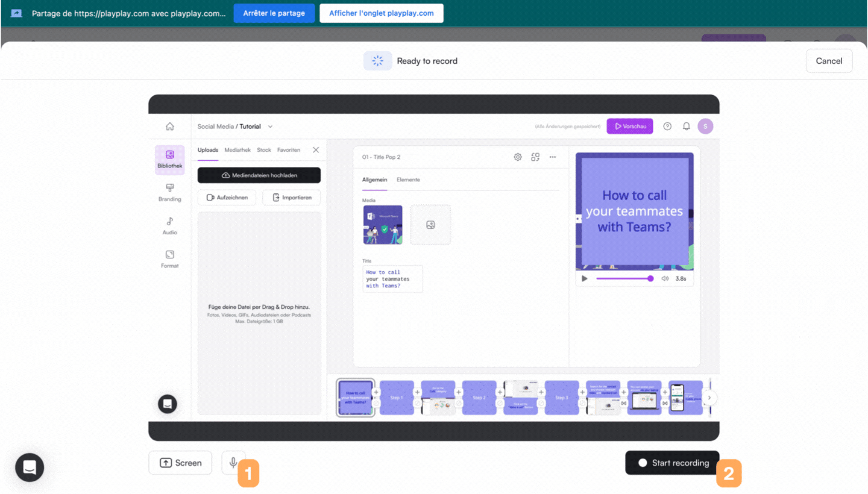Click the Screen source button
The height and width of the screenshot is (494, 868).
180,463
